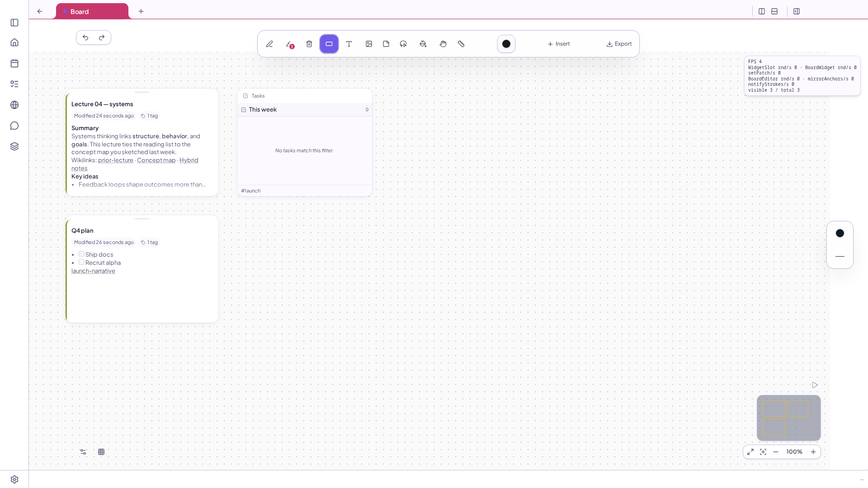868x488 pixels.
Task: Split view into rows
Action: tap(774, 11)
